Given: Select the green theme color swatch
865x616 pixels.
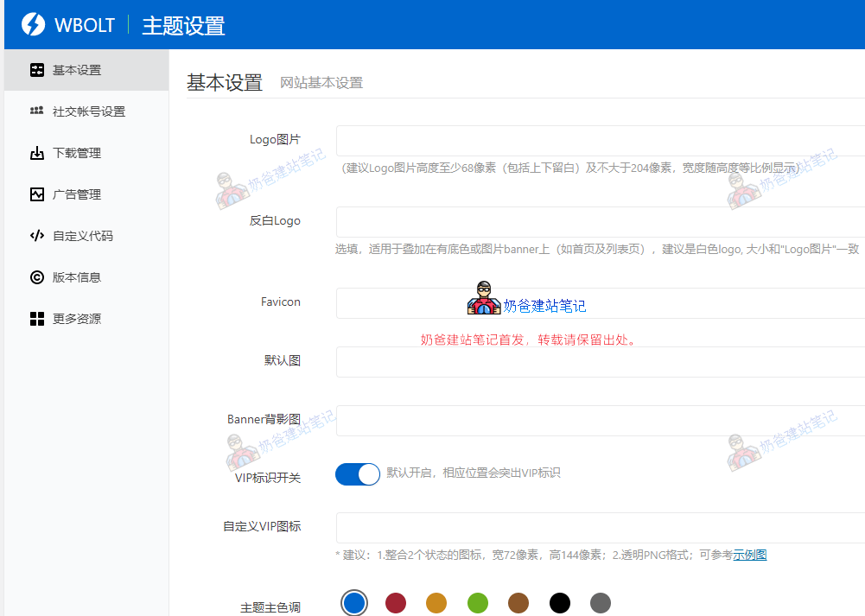Looking at the screenshot, I should click(x=478, y=603).
